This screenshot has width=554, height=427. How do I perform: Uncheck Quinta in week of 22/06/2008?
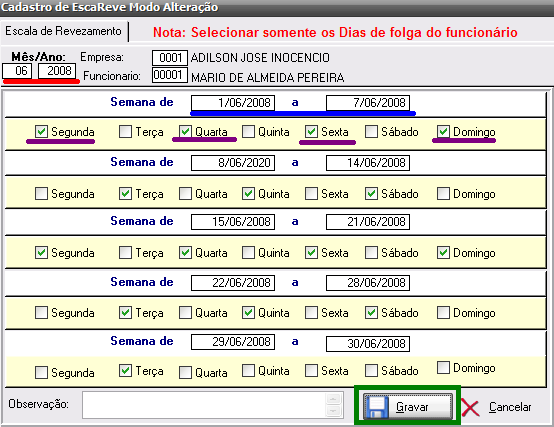tap(248, 313)
